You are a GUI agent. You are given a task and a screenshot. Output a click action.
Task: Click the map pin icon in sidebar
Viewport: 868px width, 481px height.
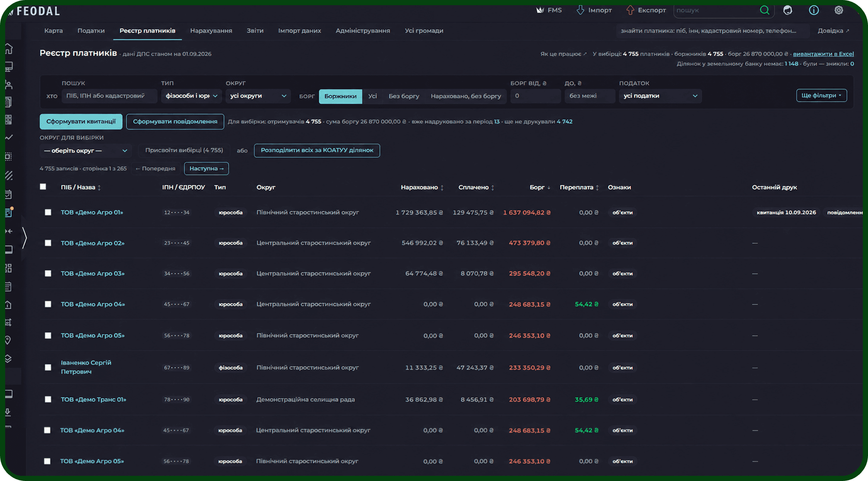[8, 340]
